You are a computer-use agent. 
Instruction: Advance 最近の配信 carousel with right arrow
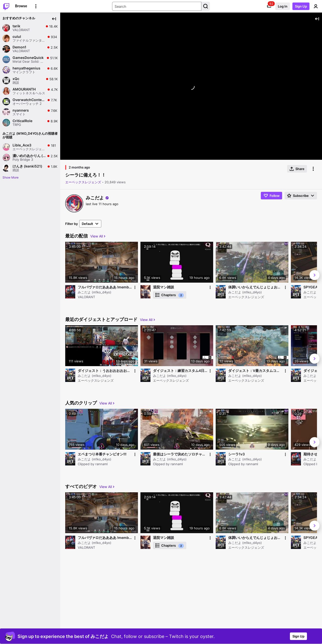[x=314, y=275]
